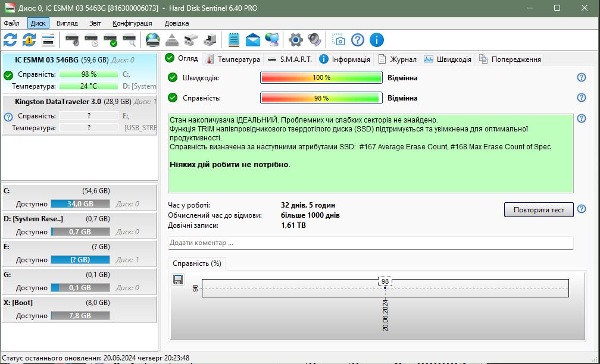Open the Вигляд menu
600x364 pixels.
coord(67,23)
